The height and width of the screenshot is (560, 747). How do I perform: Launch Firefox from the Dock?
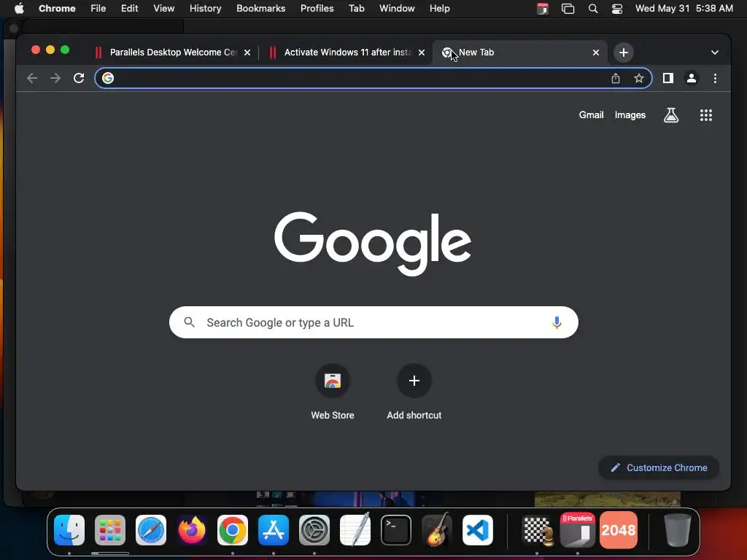pos(192,530)
